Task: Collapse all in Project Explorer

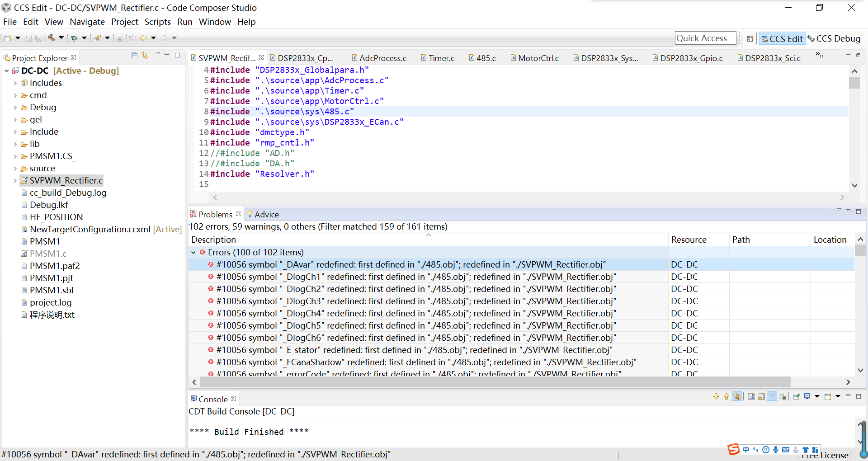Action: pos(134,55)
